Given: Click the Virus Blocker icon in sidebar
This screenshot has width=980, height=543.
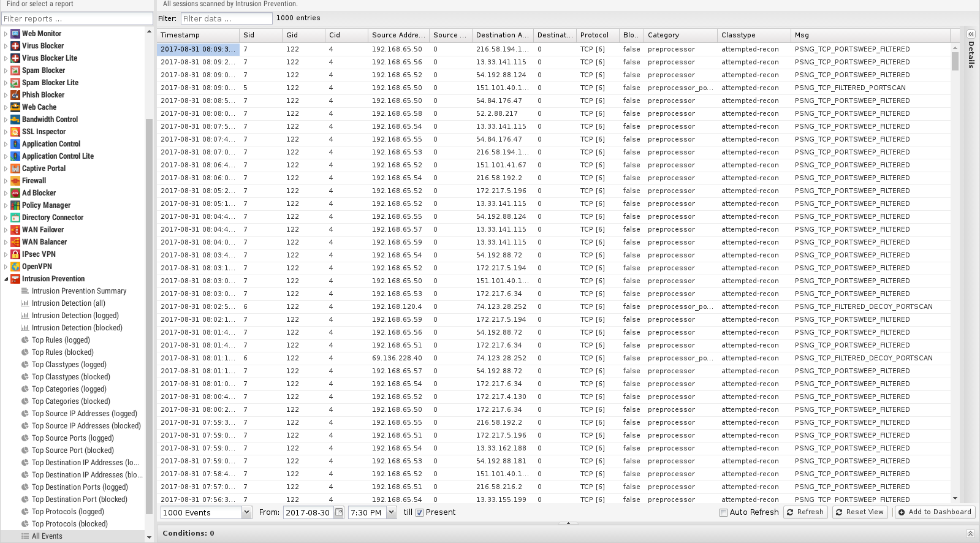Looking at the screenshot, I should click(x=15, y=46).
